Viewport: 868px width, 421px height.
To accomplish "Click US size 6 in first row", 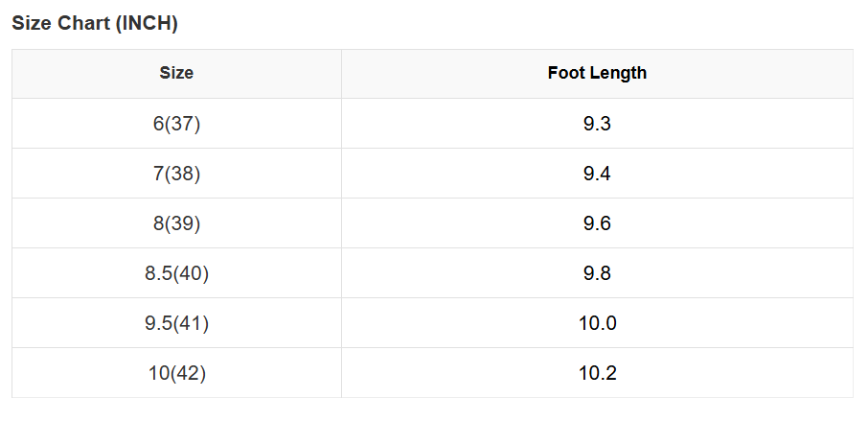I will click(x=158, y=124).
